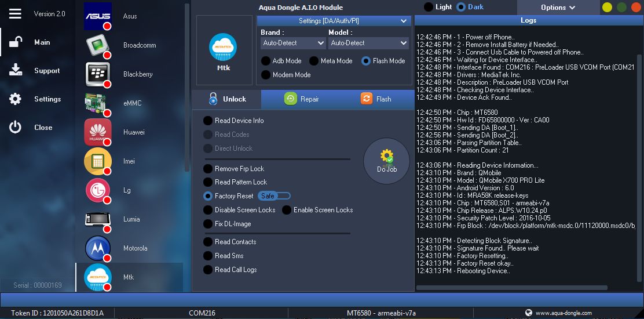Switch to the Unlock tab
Image resolution: width=644 pixels, height=319 pixels.
(226, 99)
